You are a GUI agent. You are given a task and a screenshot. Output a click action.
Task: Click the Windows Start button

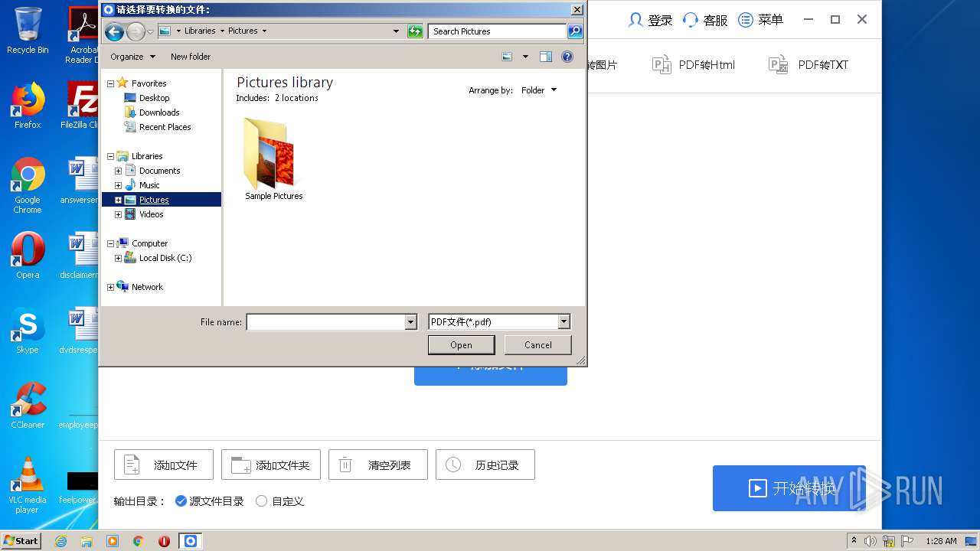tap(21, 540)
